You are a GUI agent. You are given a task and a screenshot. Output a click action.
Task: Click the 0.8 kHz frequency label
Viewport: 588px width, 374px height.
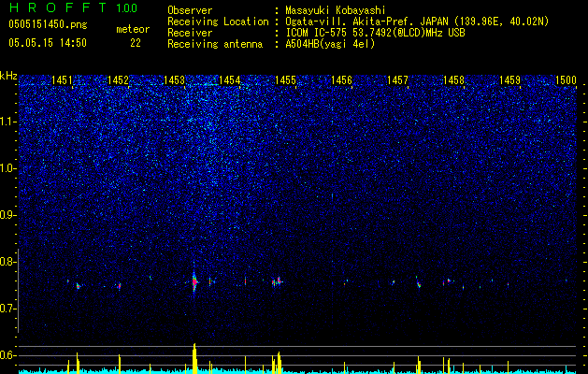pos(7,262)
